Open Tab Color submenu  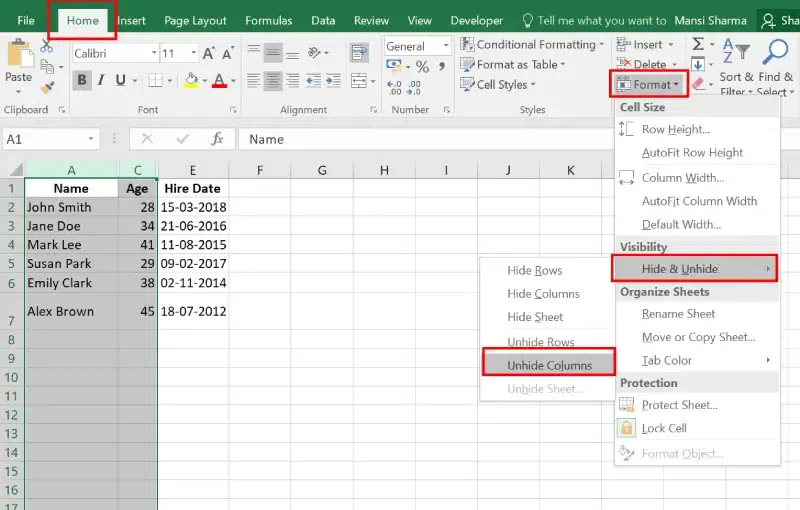[x=697, y=360]
